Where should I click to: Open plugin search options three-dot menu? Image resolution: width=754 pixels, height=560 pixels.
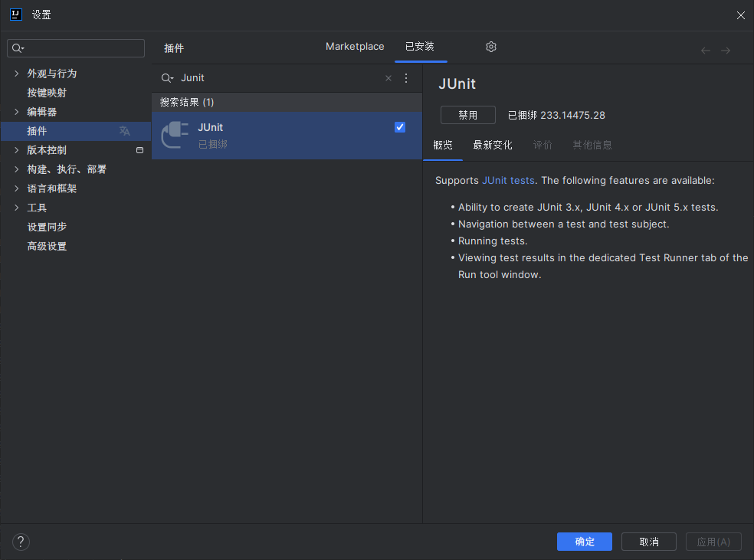[x=406, y=78]
